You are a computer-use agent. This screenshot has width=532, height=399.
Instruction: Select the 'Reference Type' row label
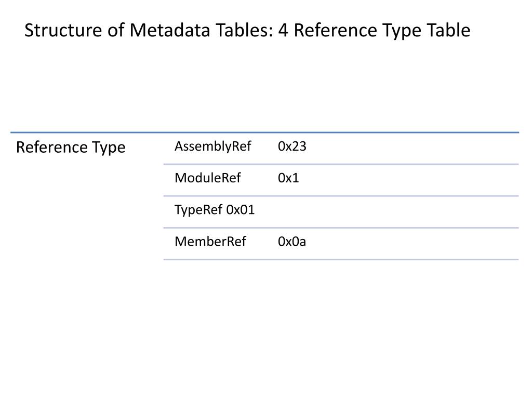tap(71, 147)
